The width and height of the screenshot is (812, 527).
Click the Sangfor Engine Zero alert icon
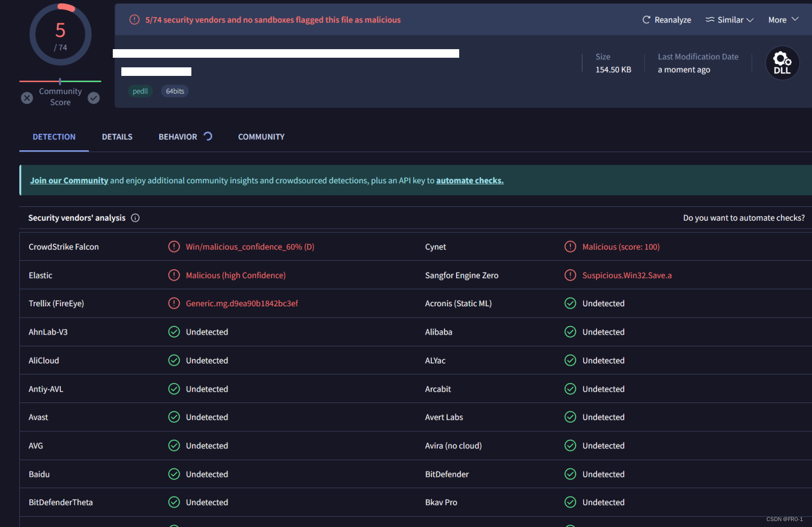570,275
